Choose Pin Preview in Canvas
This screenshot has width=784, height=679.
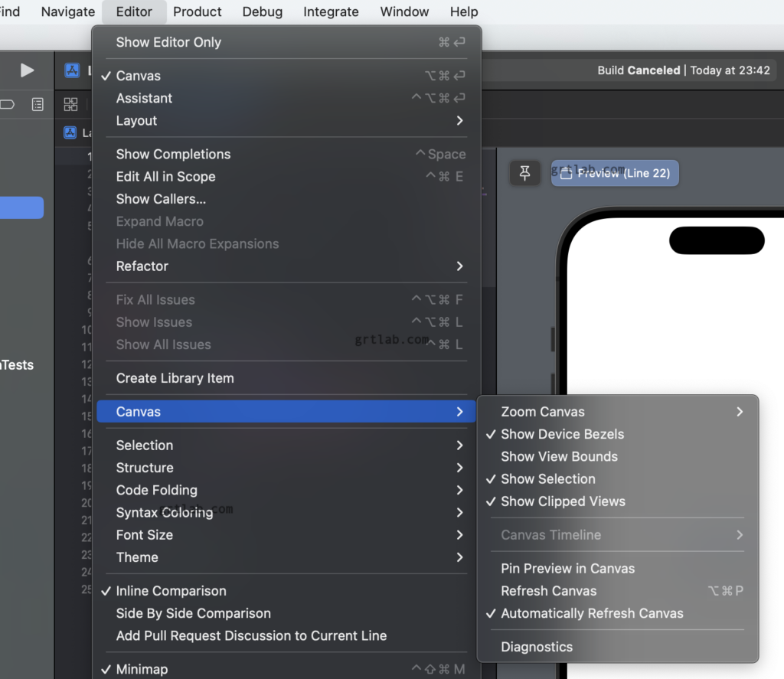(569, 568)
